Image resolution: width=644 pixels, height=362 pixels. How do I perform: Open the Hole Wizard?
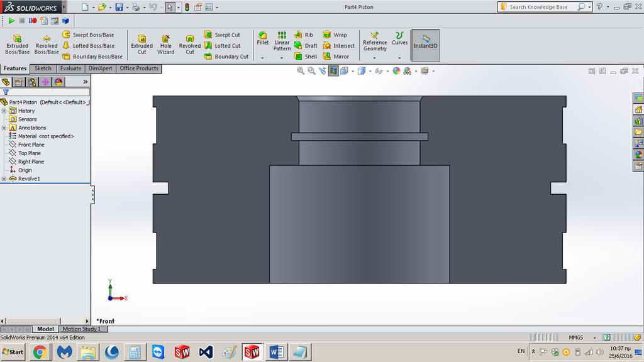(x=165, y=45)
